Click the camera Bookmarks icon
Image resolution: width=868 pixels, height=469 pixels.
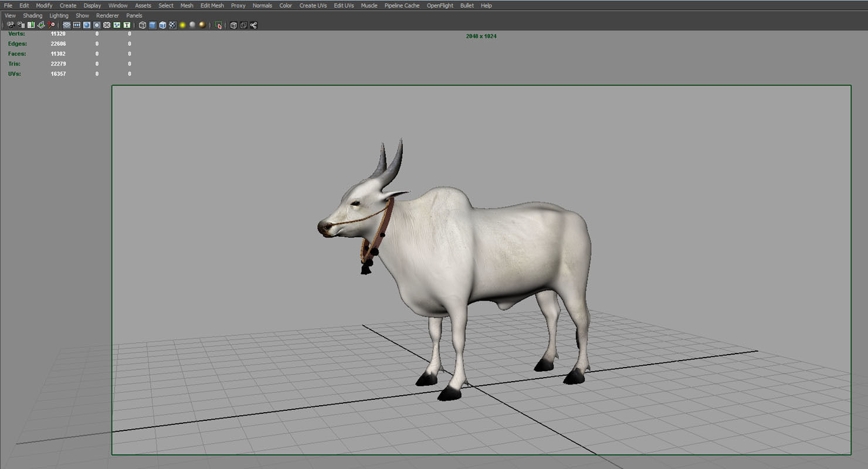coord(30,25)
